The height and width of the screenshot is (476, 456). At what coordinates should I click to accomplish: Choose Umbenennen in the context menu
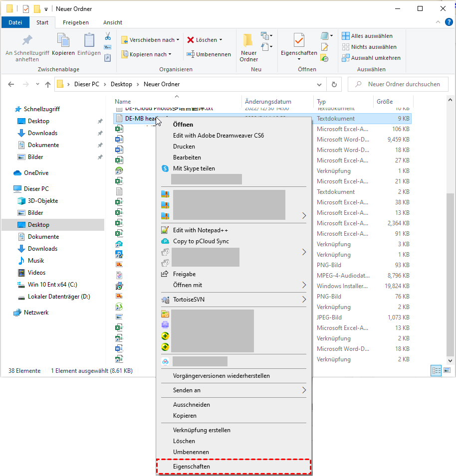233,452
